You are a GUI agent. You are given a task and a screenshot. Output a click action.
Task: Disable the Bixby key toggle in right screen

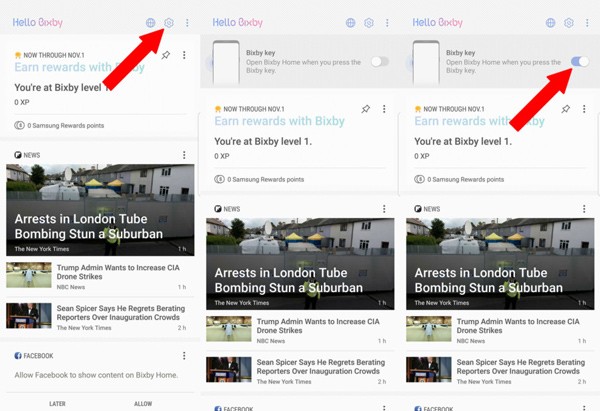tap(580, 62)
